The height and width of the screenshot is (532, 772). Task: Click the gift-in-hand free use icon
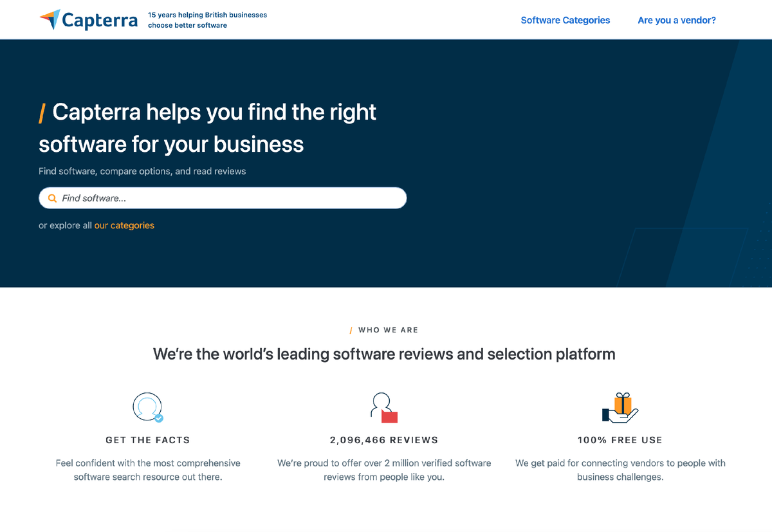620,408
